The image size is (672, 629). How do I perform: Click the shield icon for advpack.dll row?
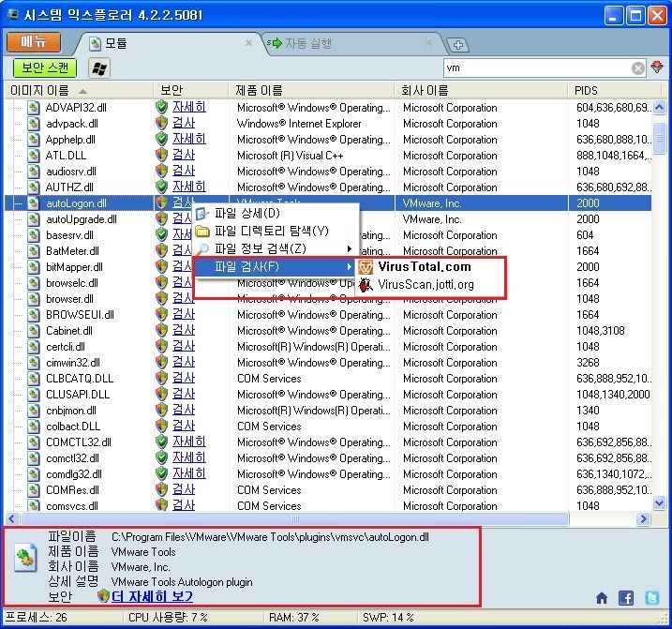[161, 124]
